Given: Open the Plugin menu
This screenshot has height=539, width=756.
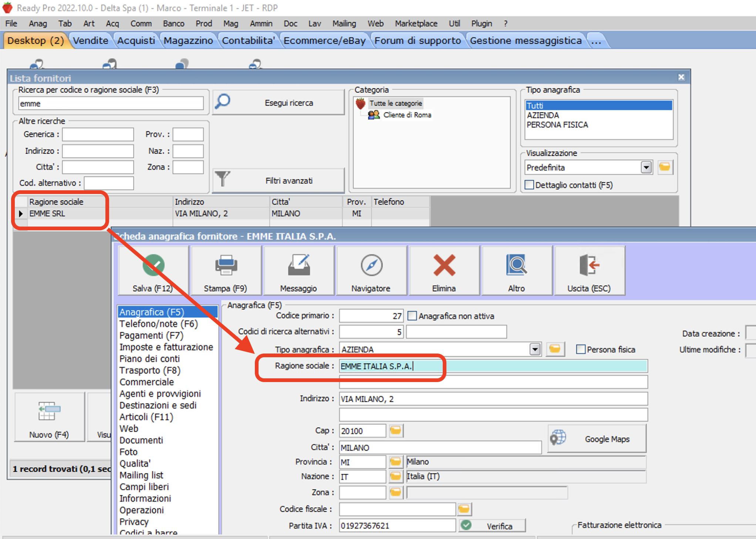Looking at the screenshot, I should (482, 23).
